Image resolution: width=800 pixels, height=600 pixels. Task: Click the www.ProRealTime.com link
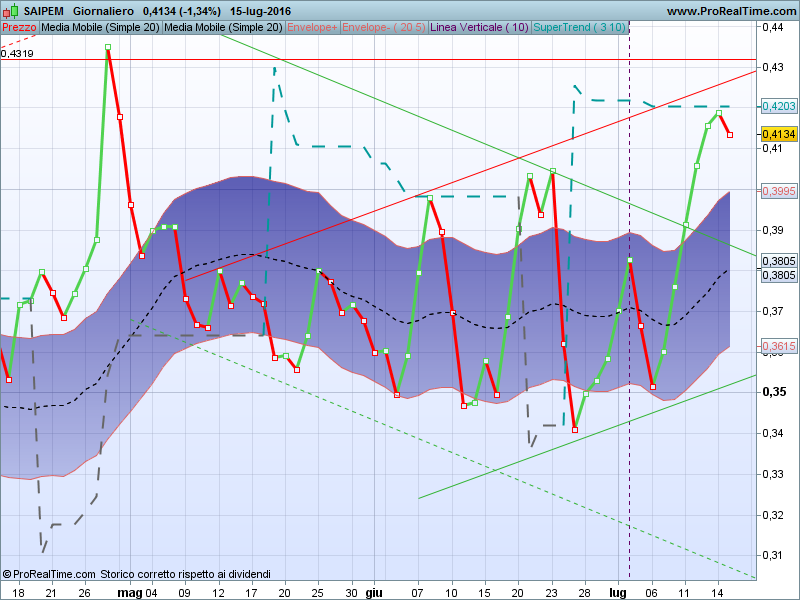click(x=731, y=11)
